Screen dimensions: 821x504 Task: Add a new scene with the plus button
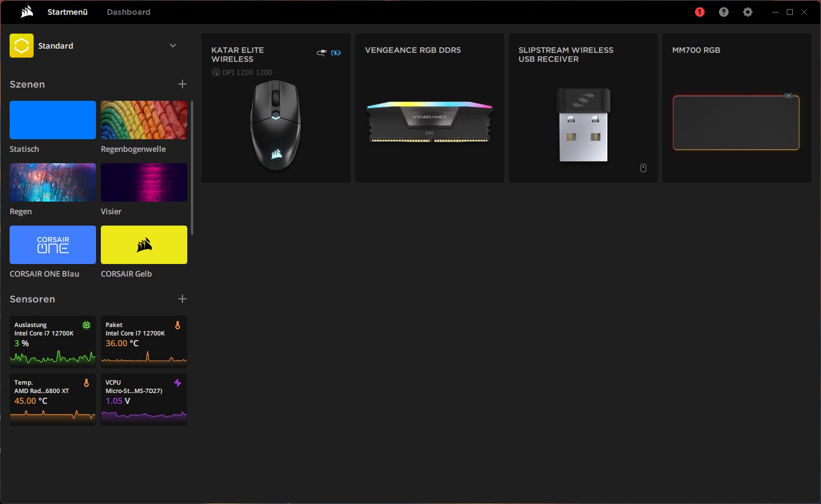click(x=182, y=84)
